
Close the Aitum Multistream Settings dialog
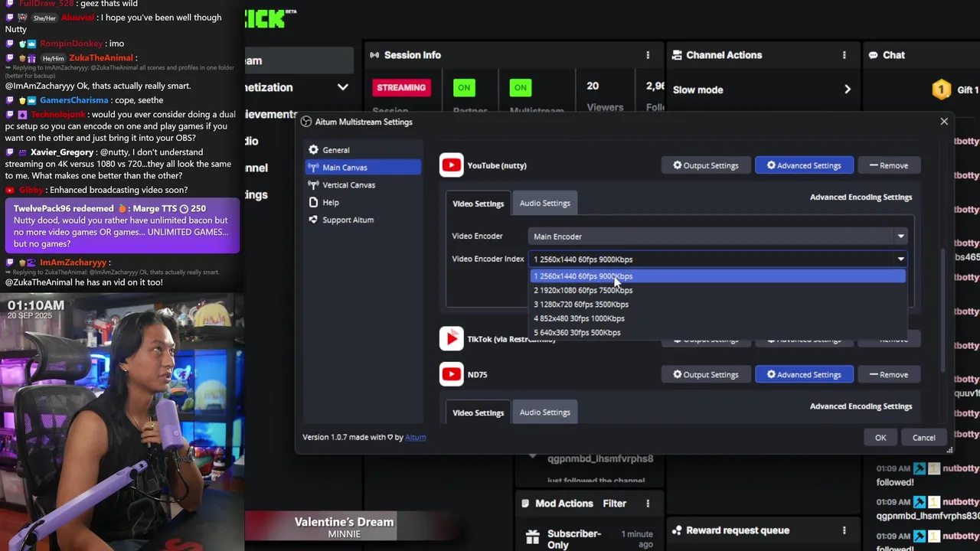[x=944, y=121]
